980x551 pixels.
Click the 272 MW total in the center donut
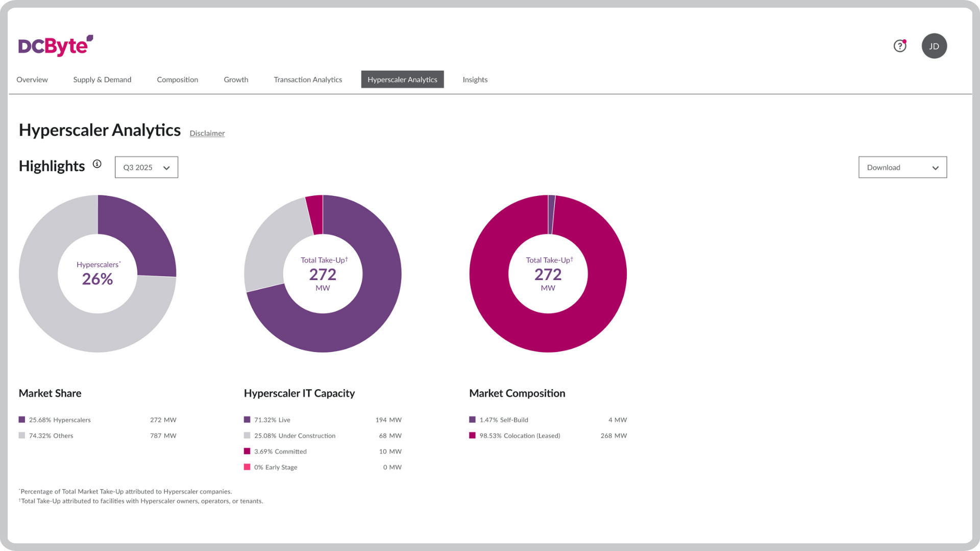(323, 274)
